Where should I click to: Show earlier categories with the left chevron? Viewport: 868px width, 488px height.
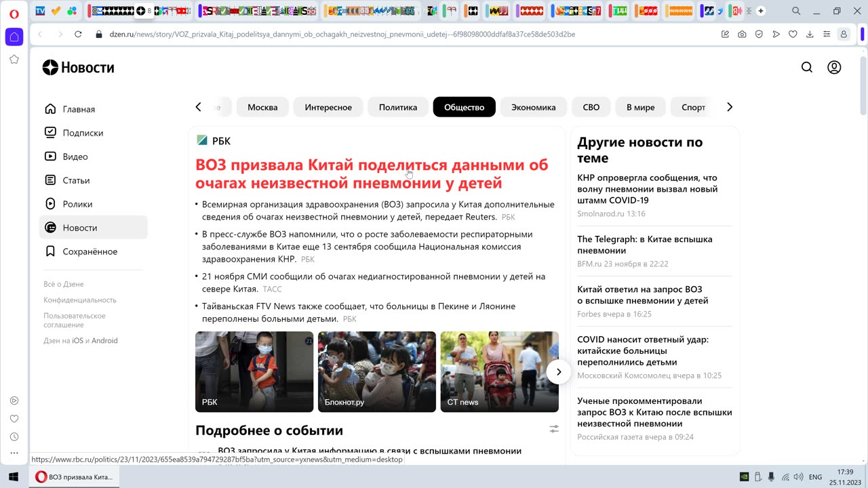coord(198,107)
